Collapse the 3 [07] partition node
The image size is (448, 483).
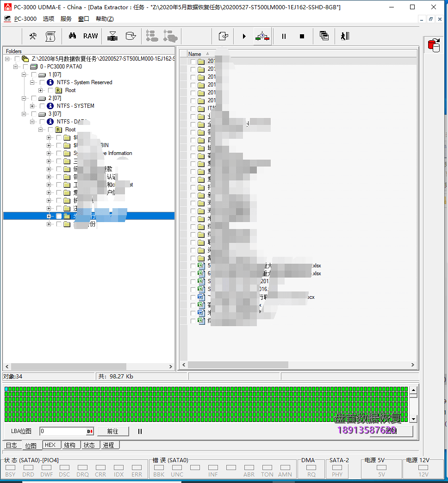coord(24,114)
